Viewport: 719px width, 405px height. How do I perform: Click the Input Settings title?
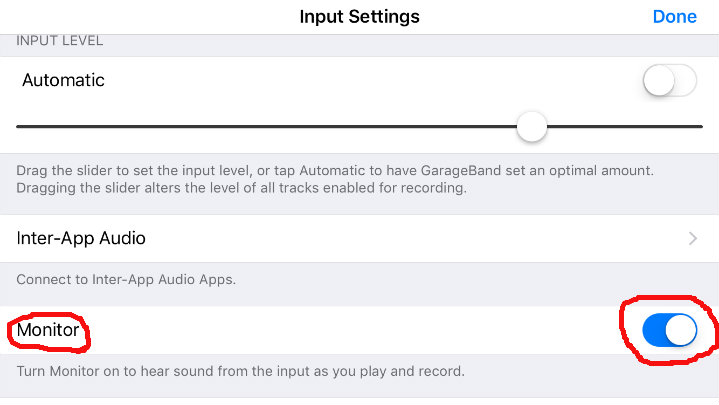coord(360,17)
